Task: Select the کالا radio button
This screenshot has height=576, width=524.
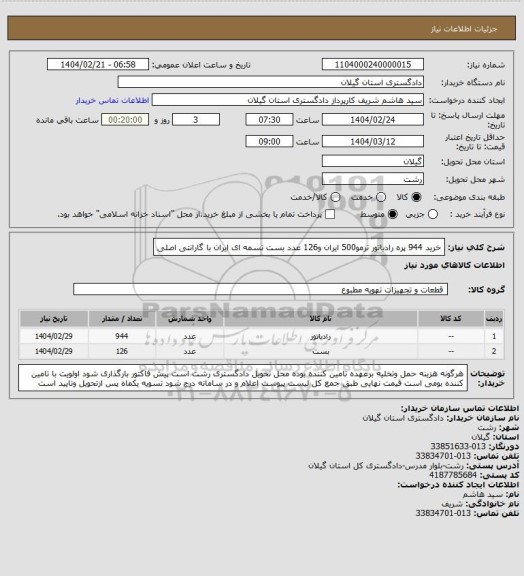Action: [x=416, y=197]
